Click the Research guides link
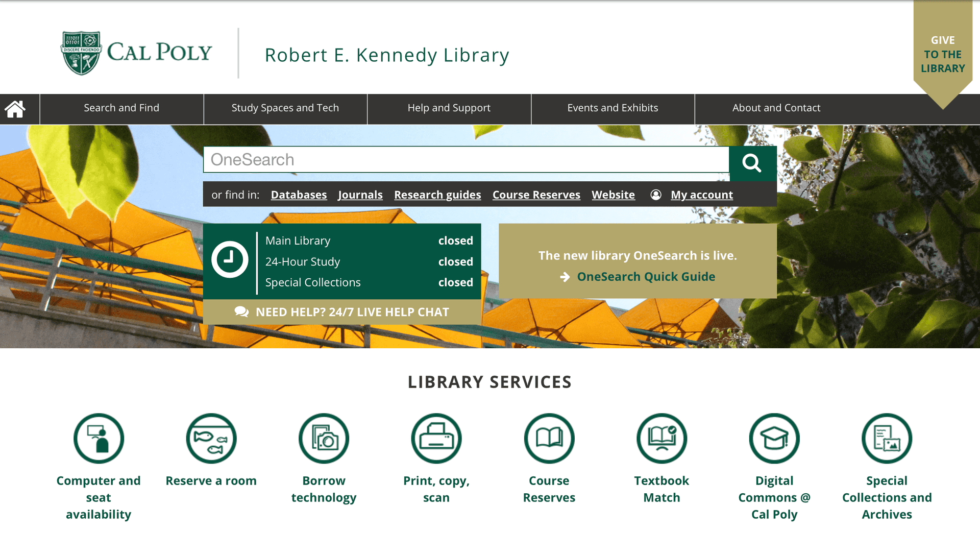The width and height of the screenshot is (980, 554). point(437,195)
